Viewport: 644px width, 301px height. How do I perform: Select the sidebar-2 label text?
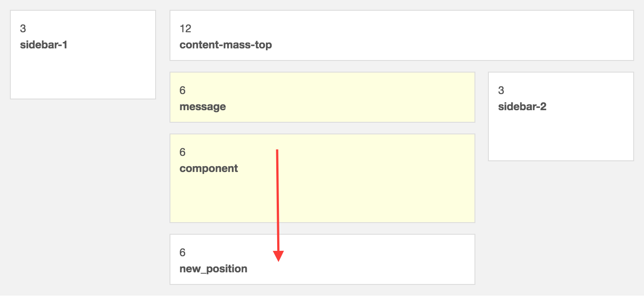tap(522, 107)
